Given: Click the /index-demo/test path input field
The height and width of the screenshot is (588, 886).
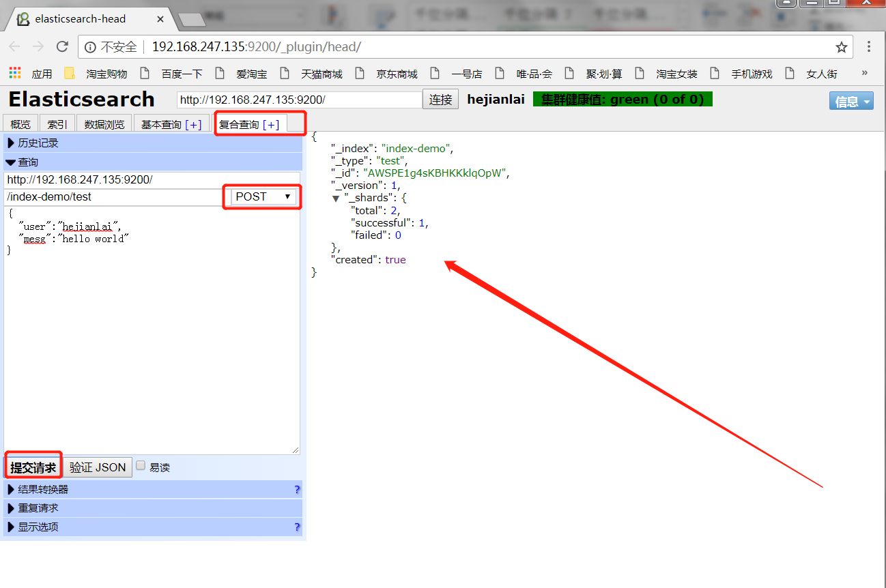Looking at the screenshot, I should 113,196.
